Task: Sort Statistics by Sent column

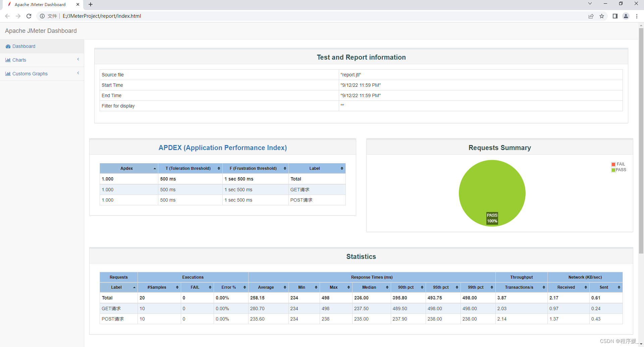Action: click(606, 287)
